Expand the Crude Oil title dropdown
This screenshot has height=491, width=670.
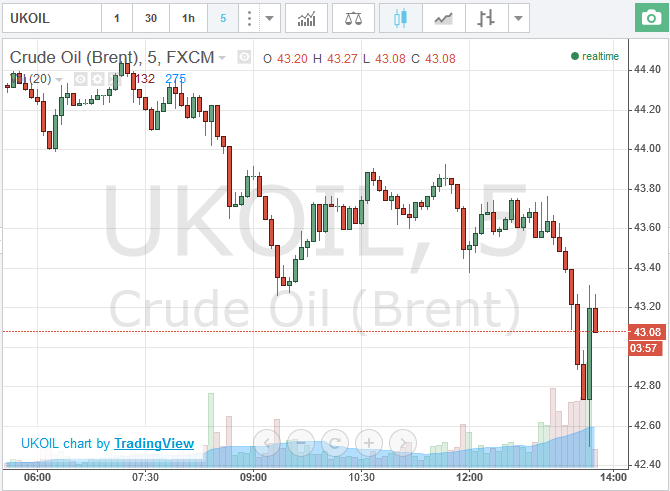[222, 57]
